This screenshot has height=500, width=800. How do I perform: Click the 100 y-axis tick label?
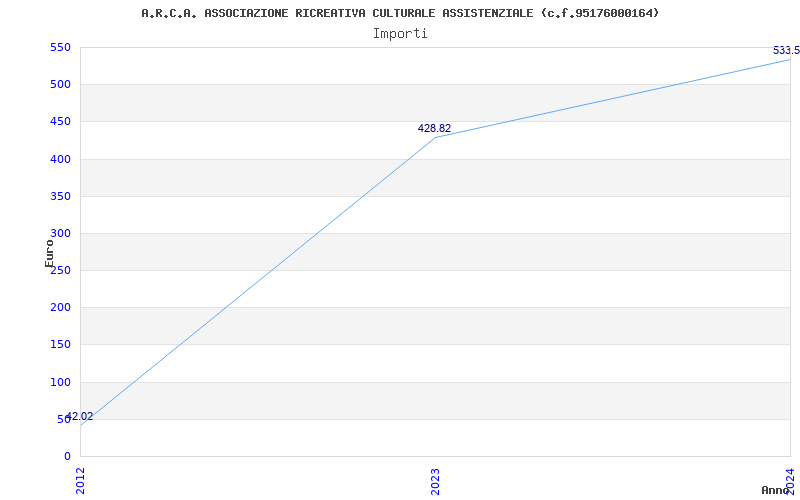pos(60,382)
